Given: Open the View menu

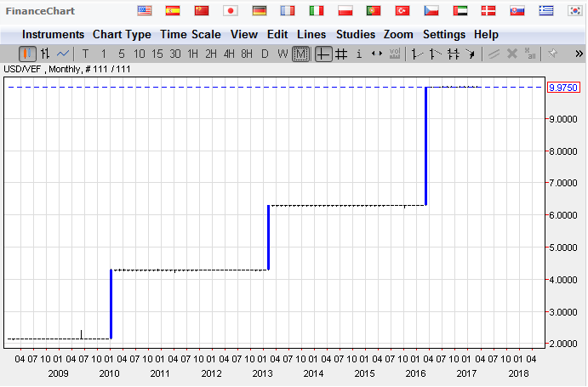Looking at the screenshot, I should [x=244, y=35].
